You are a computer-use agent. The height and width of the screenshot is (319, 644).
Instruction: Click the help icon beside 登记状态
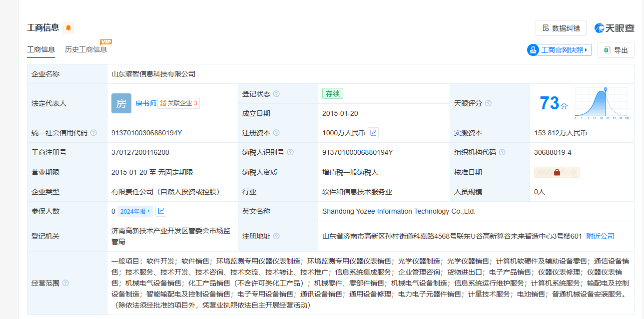[x=276, y=94]
